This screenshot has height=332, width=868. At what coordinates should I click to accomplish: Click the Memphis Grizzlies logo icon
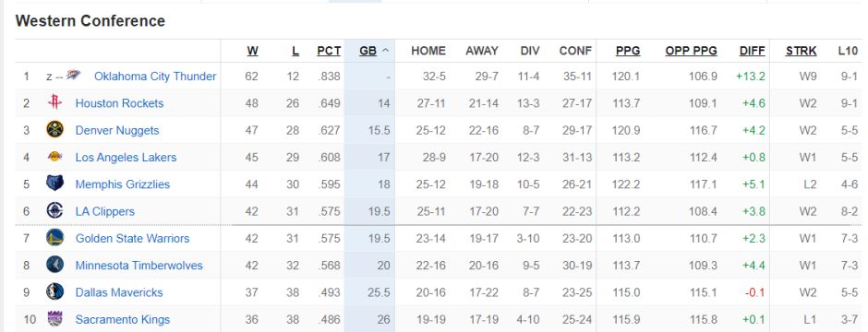(54, 184)
